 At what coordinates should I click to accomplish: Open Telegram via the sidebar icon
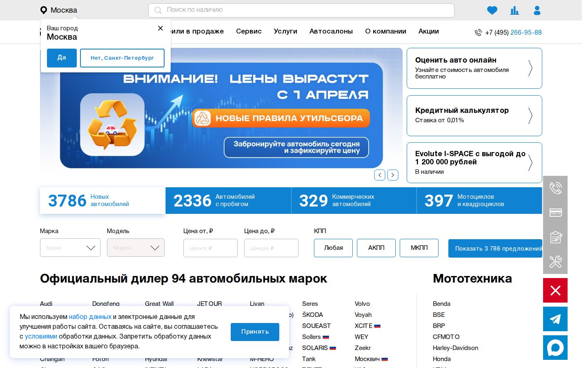555,319
